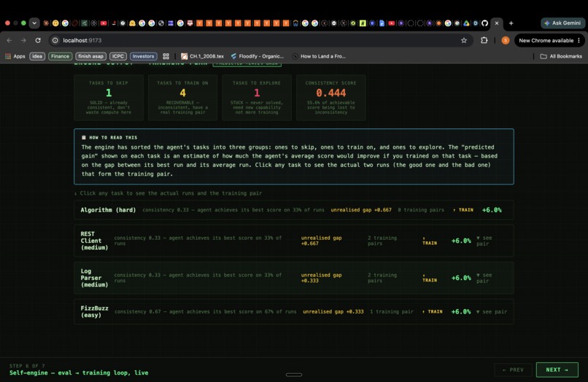Click TRAIN badge in Log Parser row

[x=430, y=278]
